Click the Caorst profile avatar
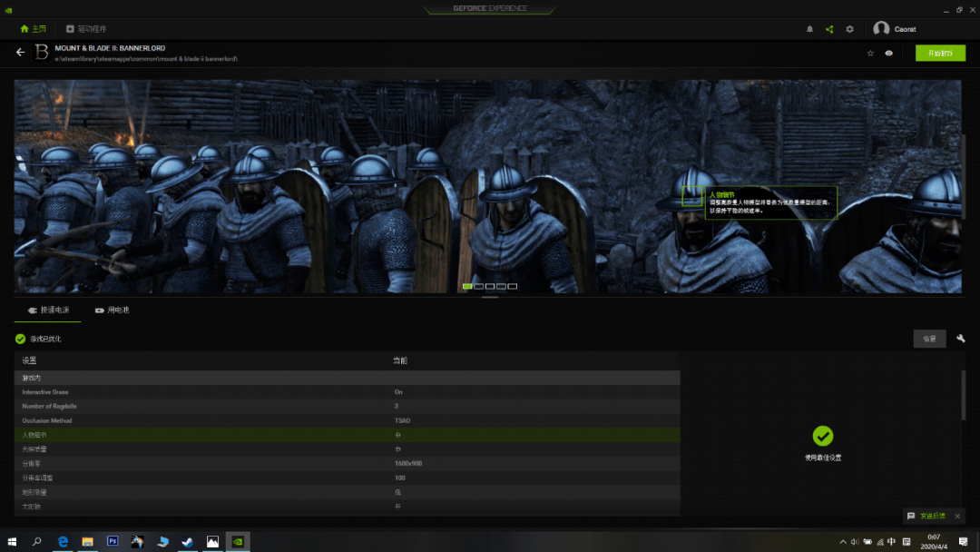The image size is (980, 552). (881, 29)
